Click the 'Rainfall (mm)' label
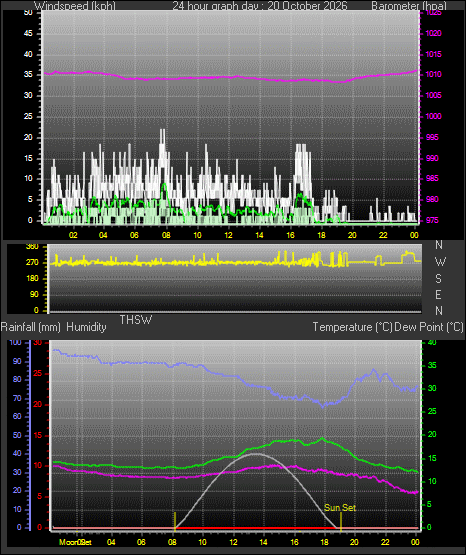Image resolution: width=466 pixels, height=555 pixels. point(30,327)
